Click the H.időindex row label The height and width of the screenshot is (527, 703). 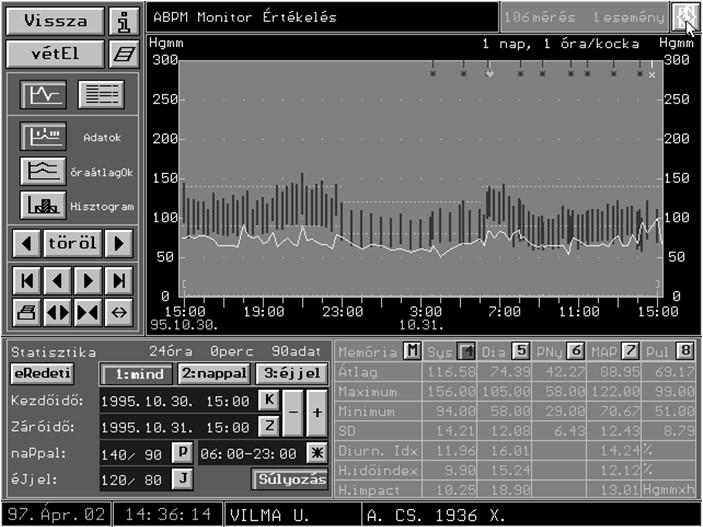point(378,470)
